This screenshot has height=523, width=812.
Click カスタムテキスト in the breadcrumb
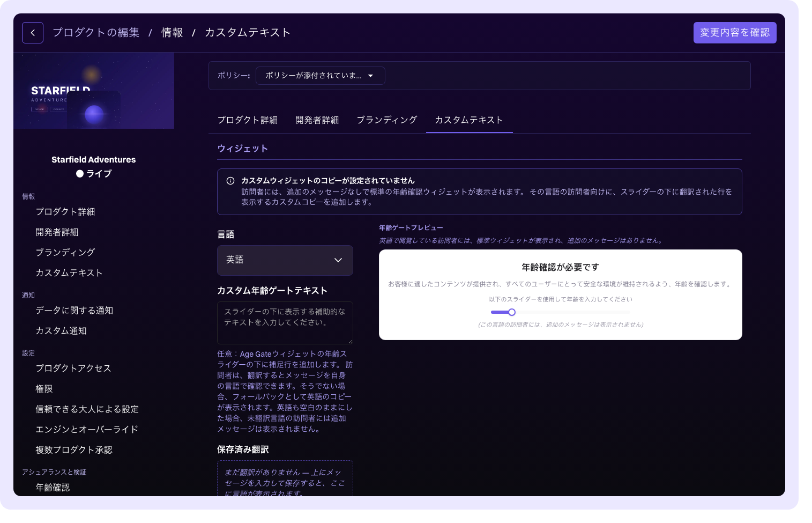248,33
